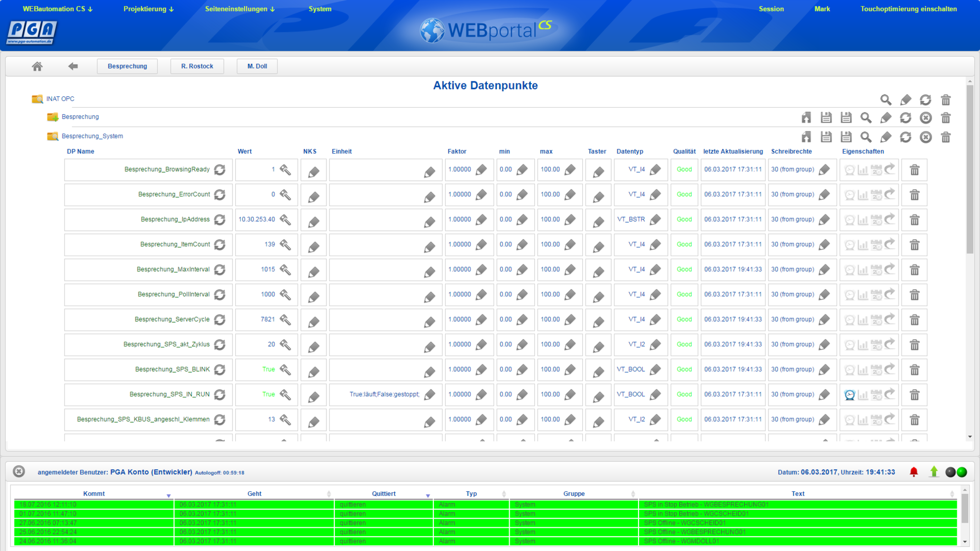This screenshot has width=980, height=551.
Task: Click search icon in INAT OPC row
Action: tap(886, 99)
